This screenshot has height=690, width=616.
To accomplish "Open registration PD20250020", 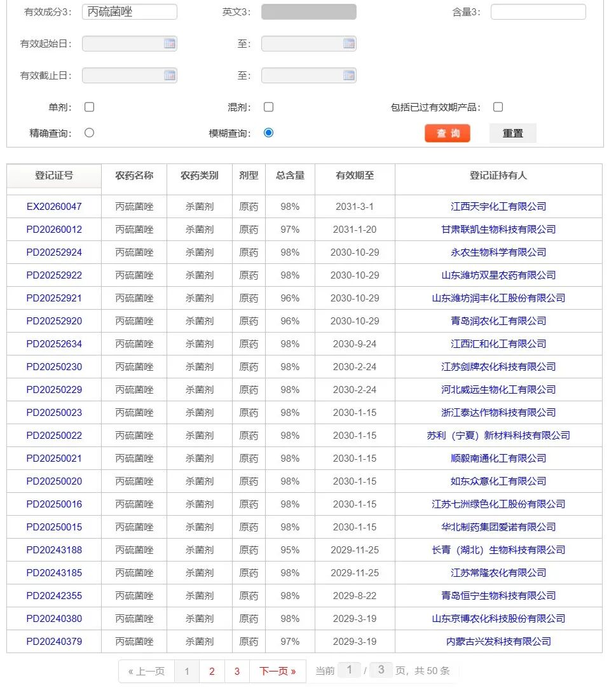I will click(x=54, y=481).
